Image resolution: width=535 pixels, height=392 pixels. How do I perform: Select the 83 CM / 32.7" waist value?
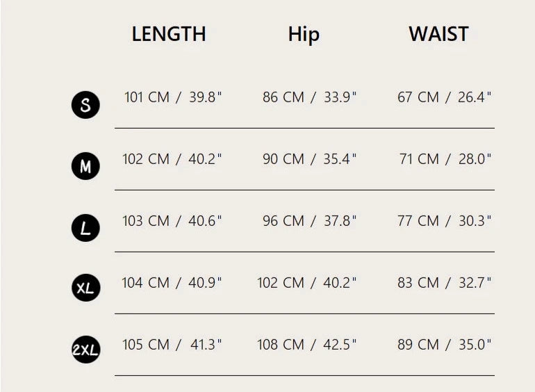tap(444, 283)
